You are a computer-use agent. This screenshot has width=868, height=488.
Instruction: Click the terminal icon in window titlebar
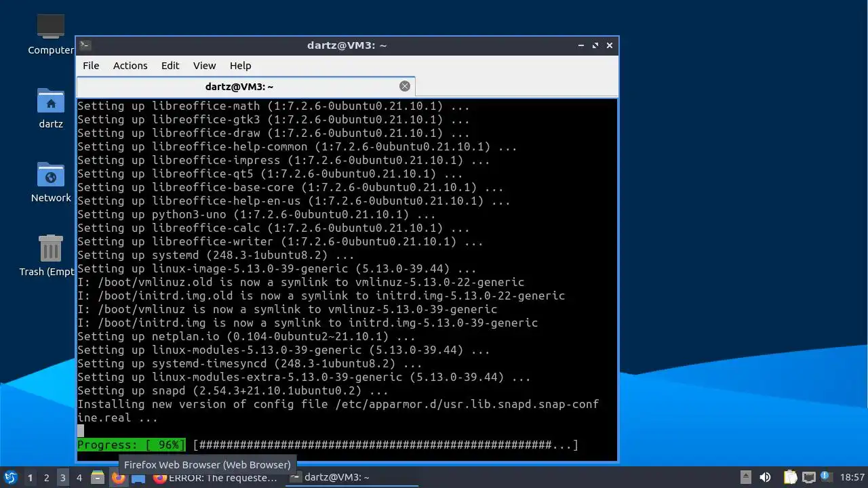tap(85, 45)
